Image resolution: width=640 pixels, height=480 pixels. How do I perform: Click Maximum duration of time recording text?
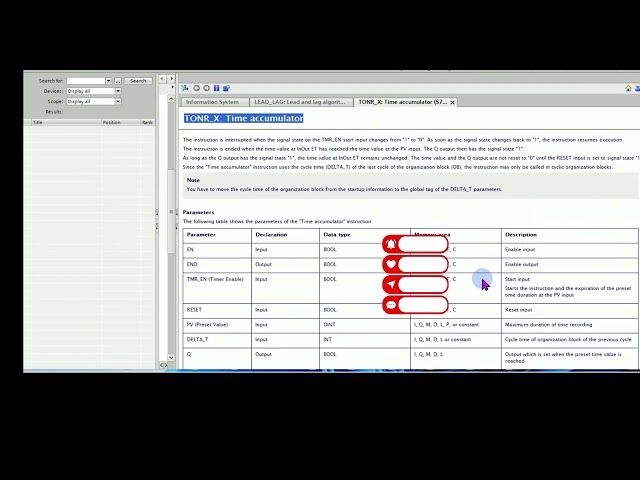[x=548, y=325]
